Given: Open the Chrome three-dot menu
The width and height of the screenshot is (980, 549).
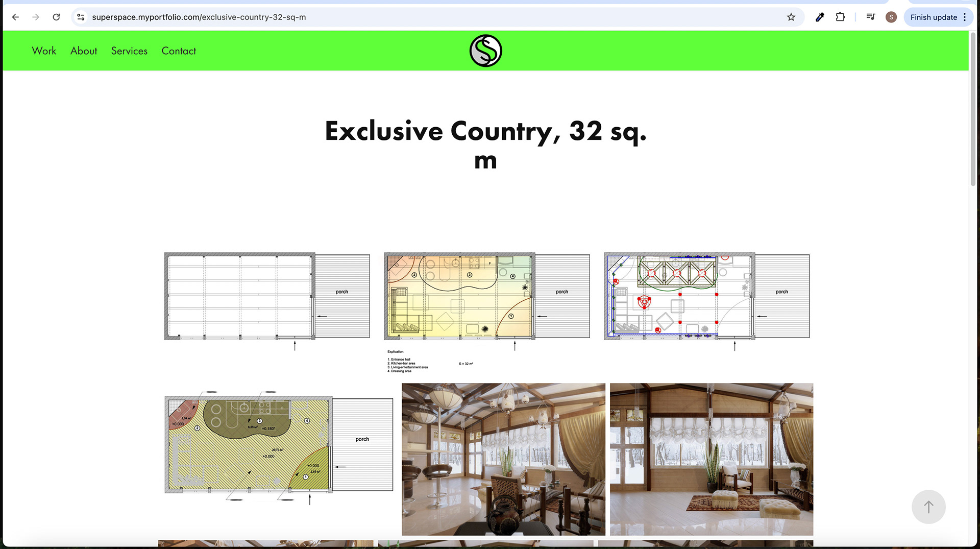Looking at the screenshot, I should click(965, 17).
